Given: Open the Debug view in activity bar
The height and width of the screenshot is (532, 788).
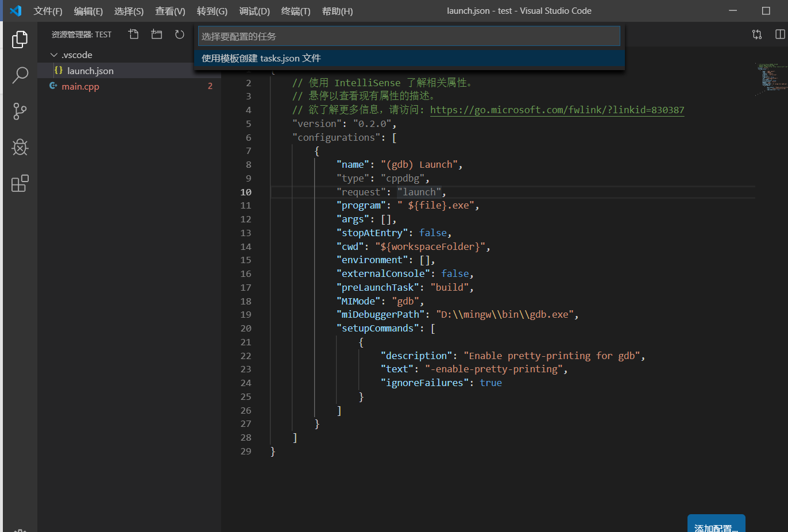Looking at the screenshot, I should point(20,148).
